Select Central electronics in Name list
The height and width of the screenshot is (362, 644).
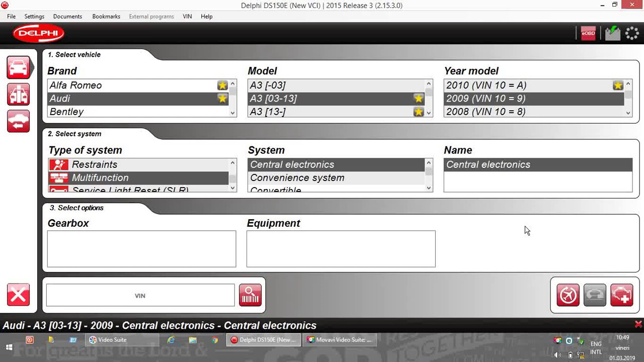538,164
